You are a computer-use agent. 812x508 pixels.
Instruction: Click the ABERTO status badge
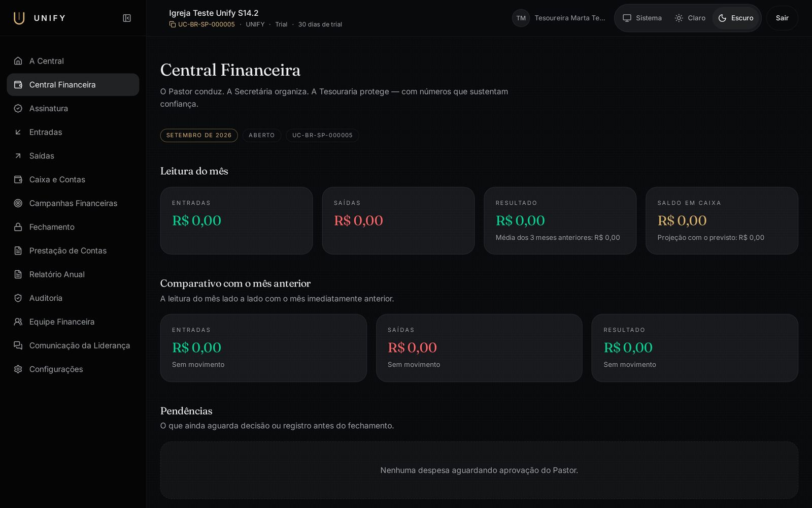[261, 135]
